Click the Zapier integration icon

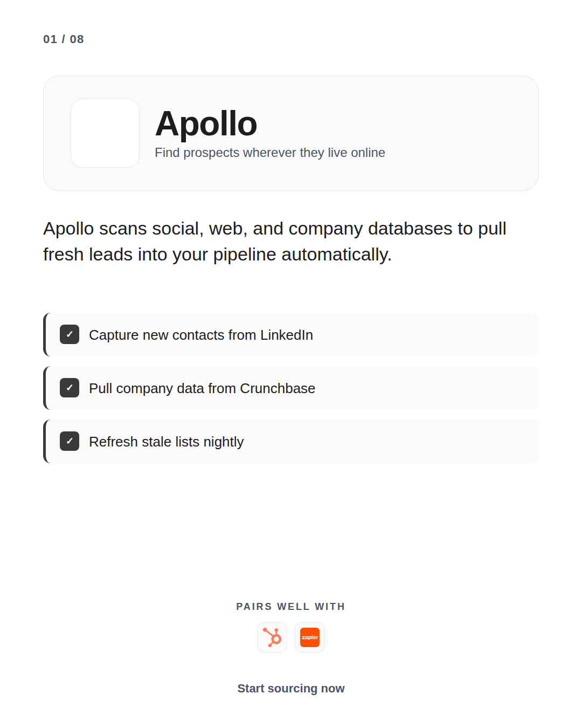click(310, 637)
